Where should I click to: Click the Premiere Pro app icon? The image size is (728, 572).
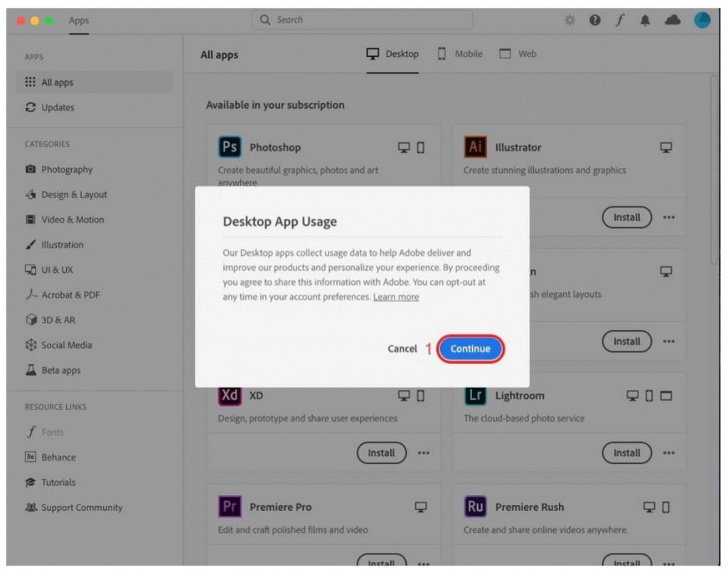pos(230,507)
